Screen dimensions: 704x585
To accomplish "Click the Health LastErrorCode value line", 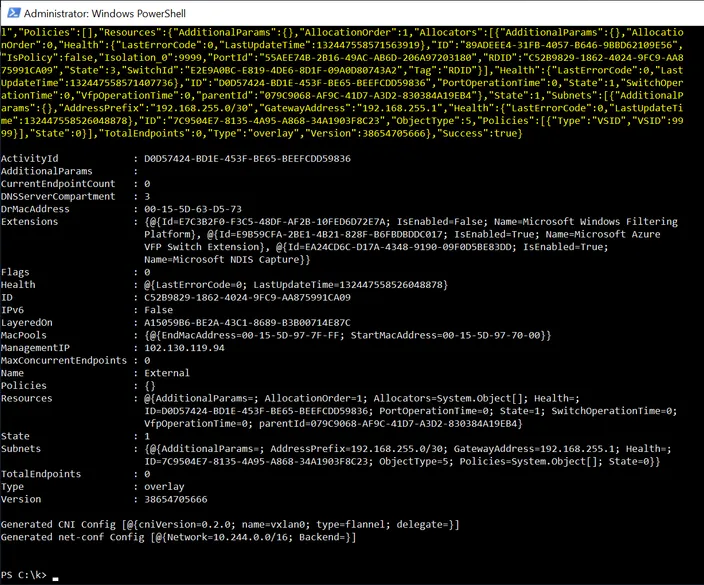I will 296,285.
